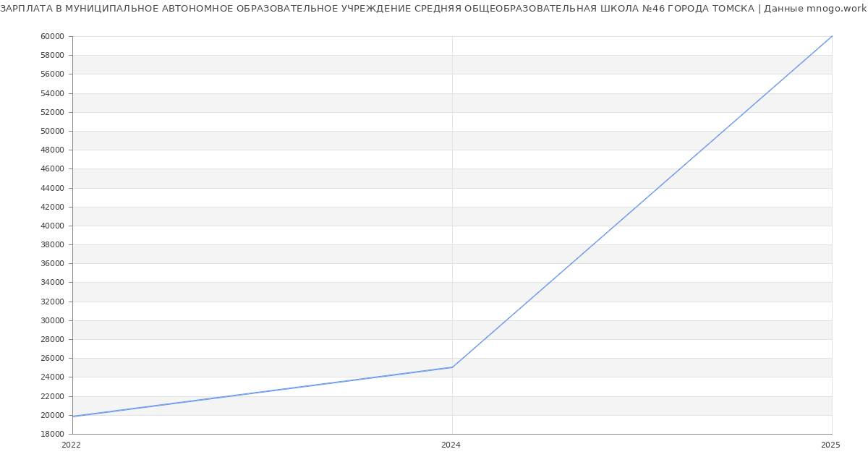Click the y-axis label 30000
The width and height of the screenshot is (868, 470).
point(53,320)
